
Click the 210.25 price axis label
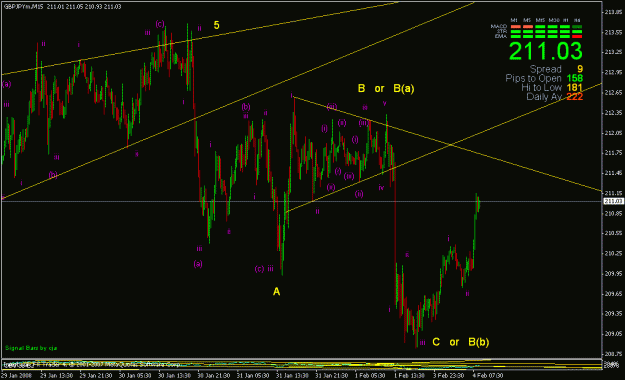click(614, 253)
